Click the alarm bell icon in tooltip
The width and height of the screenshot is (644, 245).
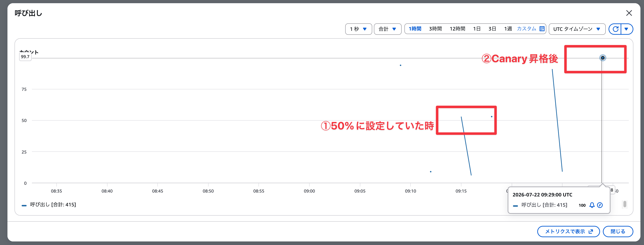tap(592, 205)
